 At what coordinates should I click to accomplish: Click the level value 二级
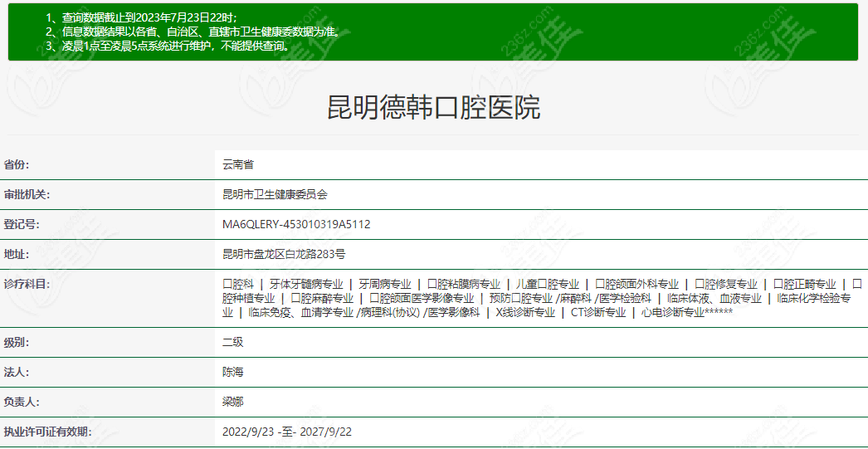(x=232, y=342)
